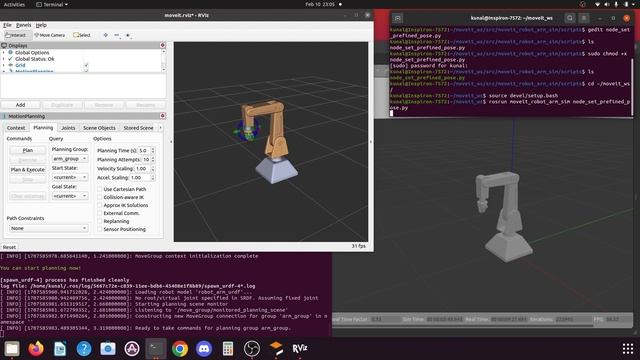The image size is (640, 360).
Task: Switch to RViz from the dock
Action: click(x=300, y=349)
